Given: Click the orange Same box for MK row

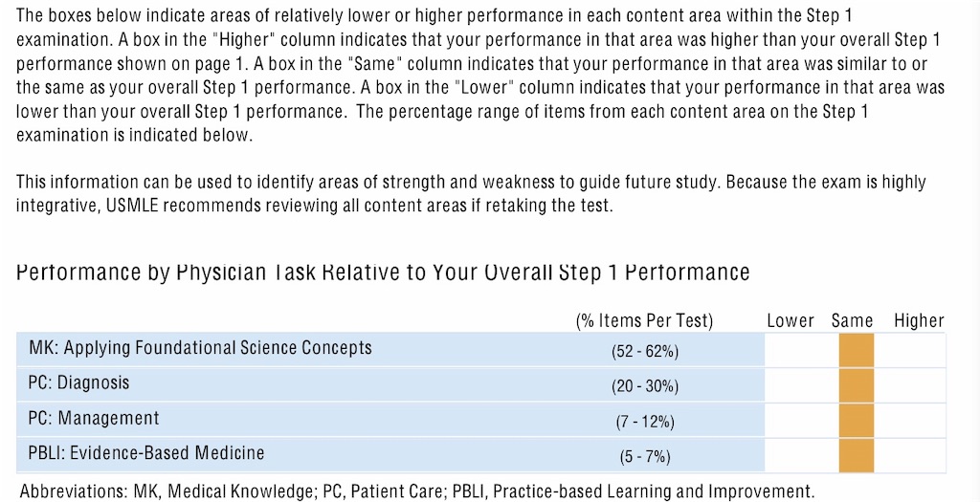Looking at the screenshot, I should (857, 350).
